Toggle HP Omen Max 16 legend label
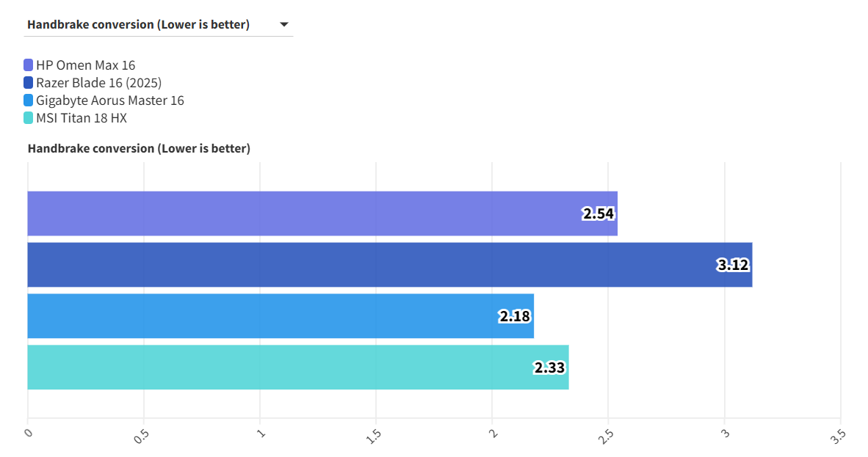 click(85, 65)
